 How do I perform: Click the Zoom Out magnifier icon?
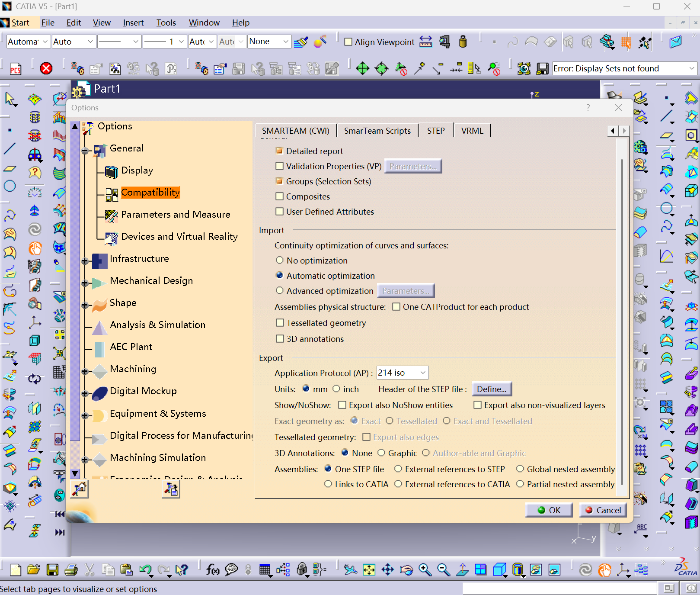[x=444, y=570]
